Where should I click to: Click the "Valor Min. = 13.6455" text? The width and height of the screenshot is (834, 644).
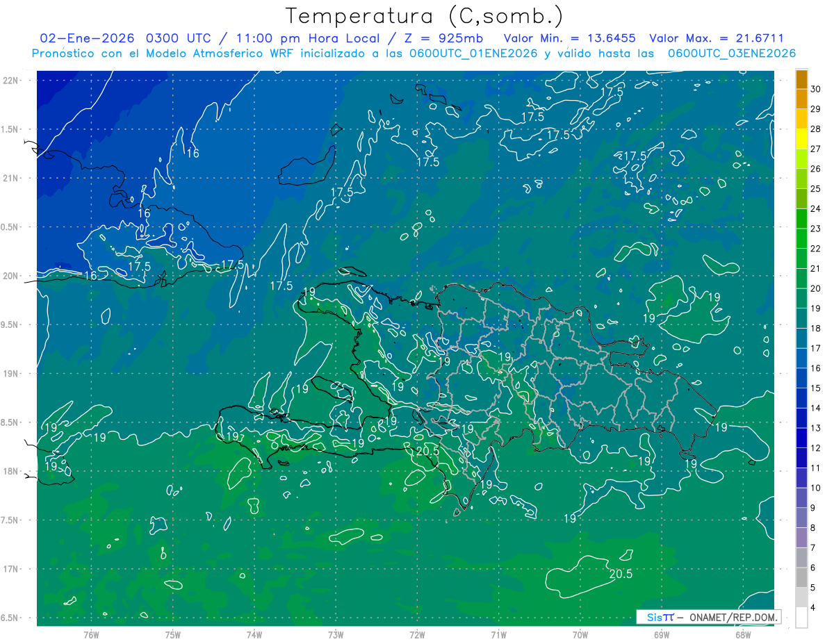point(569,38)
